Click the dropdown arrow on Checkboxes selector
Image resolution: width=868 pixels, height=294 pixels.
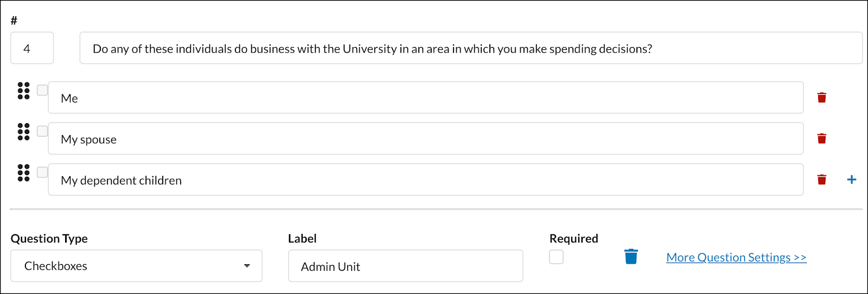click(x=247, y=266)
